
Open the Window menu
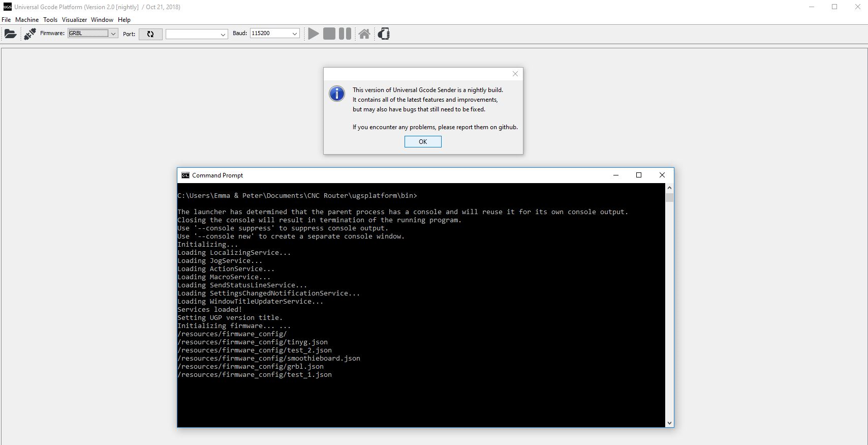(102, 20)
